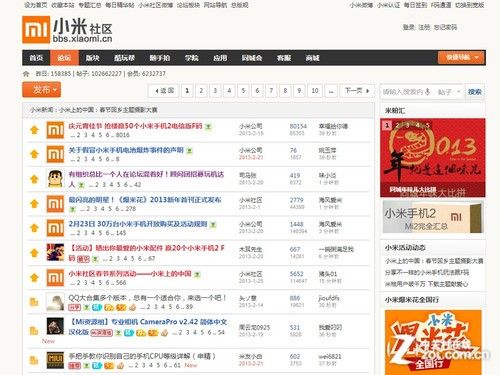Click the avatar on the CameraPro v2.42 thread

pyautogui.click(x=55, y=326)
